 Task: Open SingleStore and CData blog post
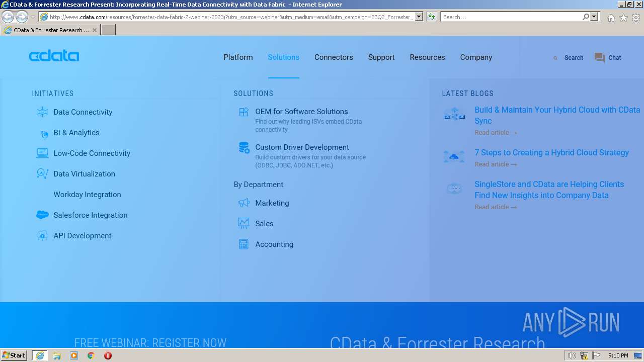coord(549,190)
